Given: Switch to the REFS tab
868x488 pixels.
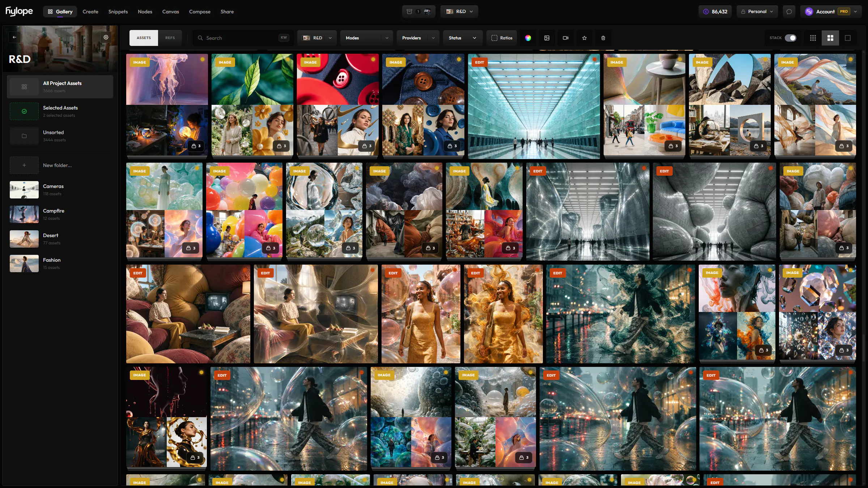Looking at the screenshot, I should click(170, 38).
